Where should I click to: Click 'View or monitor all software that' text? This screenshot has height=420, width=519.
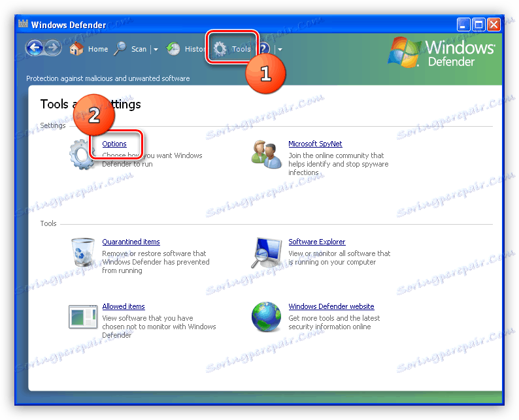coord(339,253)
